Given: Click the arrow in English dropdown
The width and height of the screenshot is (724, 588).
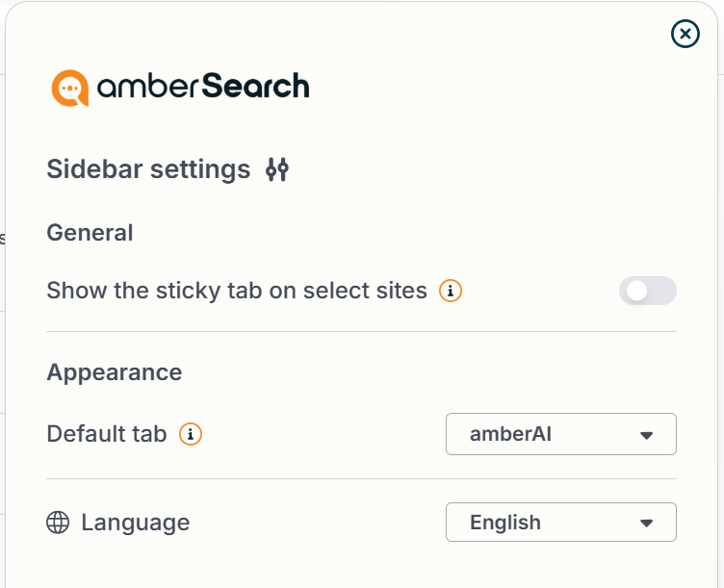Looking at the screenshot, I should coord(646,523).
